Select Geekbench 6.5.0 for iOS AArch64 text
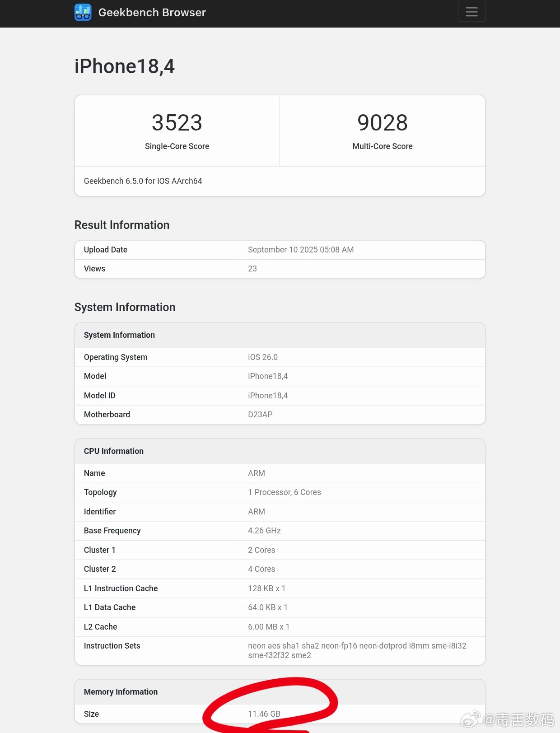The height and width of the screenshot is (733, 560). (x=143, y=181)
